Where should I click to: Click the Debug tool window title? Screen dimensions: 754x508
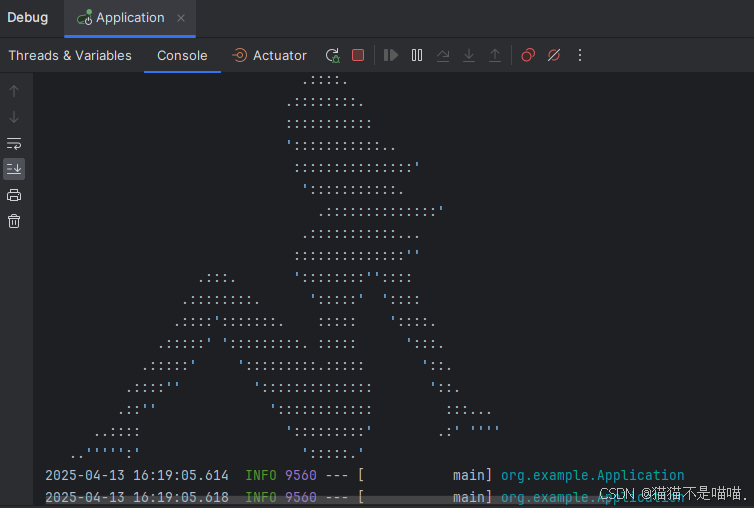27,18
